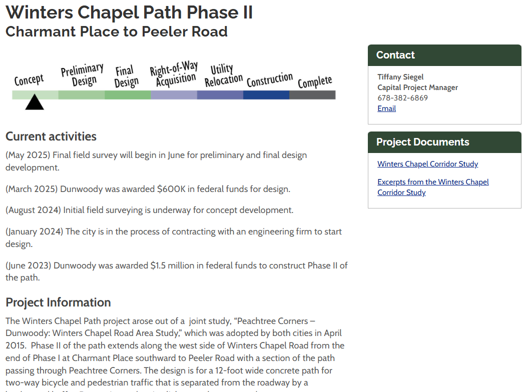
Task: Click the black triangle progress marker
Action: (35, 102)
